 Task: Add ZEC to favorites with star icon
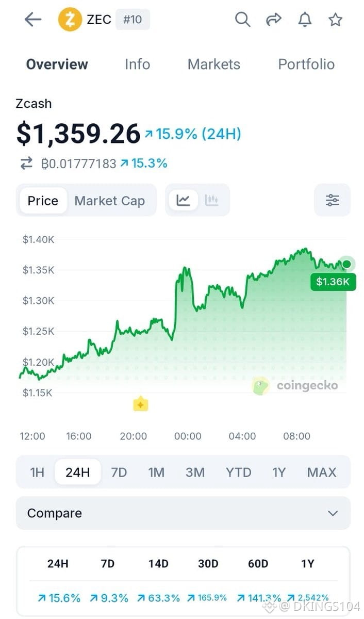coord(336,20)
